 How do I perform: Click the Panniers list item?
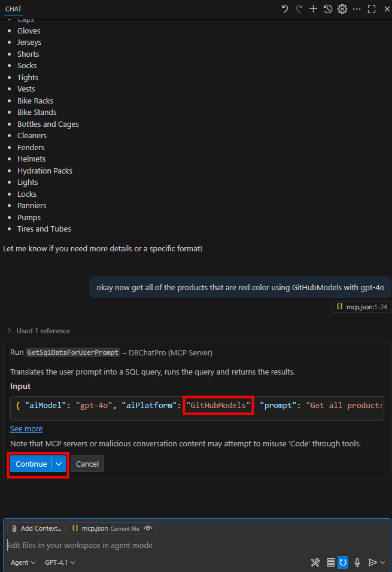click(x=32, y=206)
